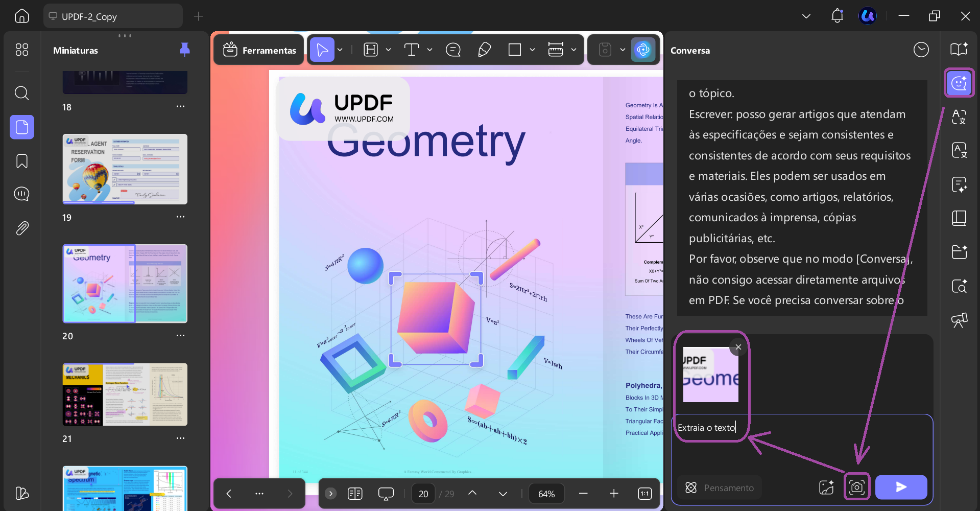Unpin the Miniaturas panel

[x=185, y=50]
